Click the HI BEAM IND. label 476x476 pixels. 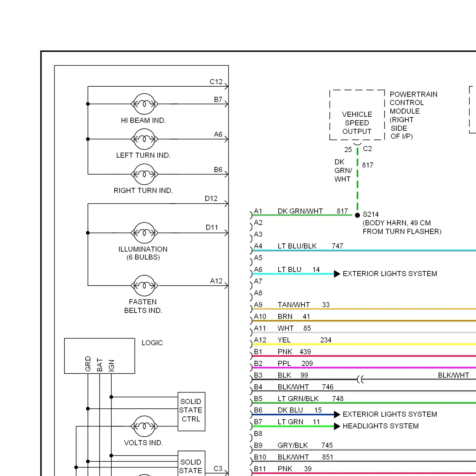tap(143, 121)
